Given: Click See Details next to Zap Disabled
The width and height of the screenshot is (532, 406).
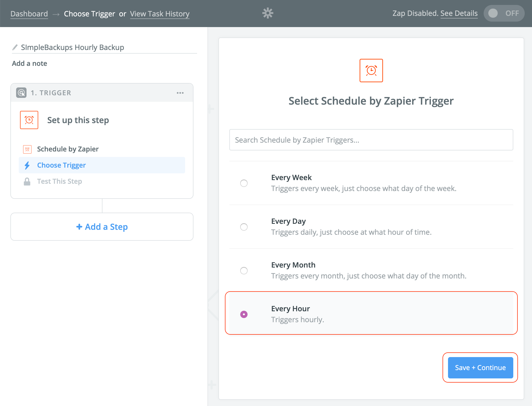Looking at the screenshot, I should pos(459,13).
